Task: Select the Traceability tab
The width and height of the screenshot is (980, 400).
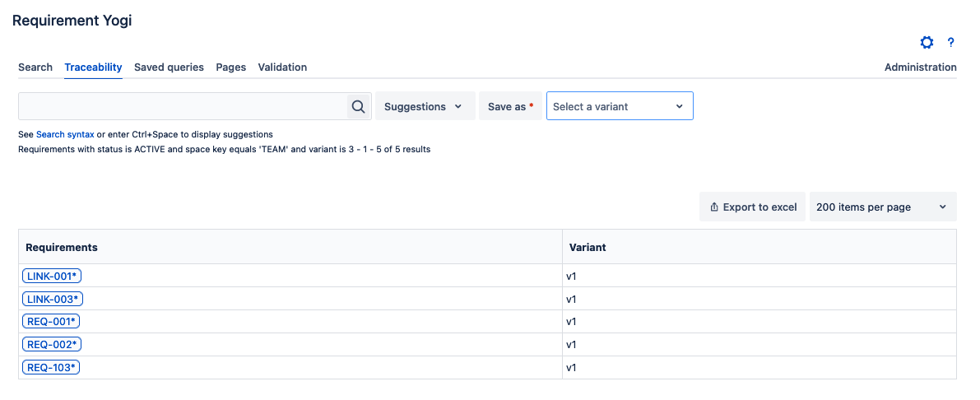Action: click(93, 67)
